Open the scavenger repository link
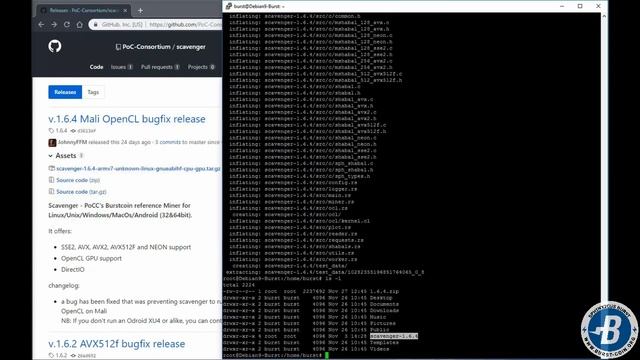The height and width of the screenshot is (360, 640). [191, 47]
